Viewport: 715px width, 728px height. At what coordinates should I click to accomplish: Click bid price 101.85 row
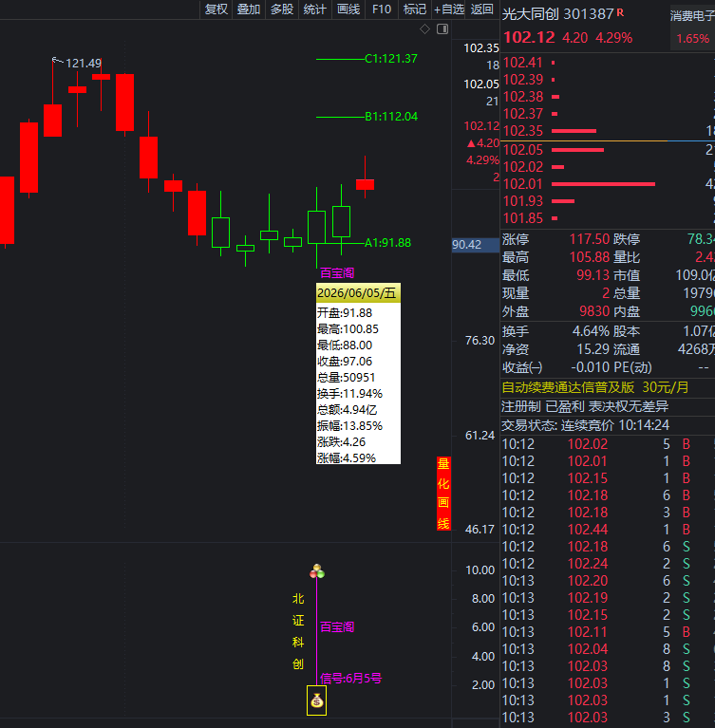coord(608,218)
